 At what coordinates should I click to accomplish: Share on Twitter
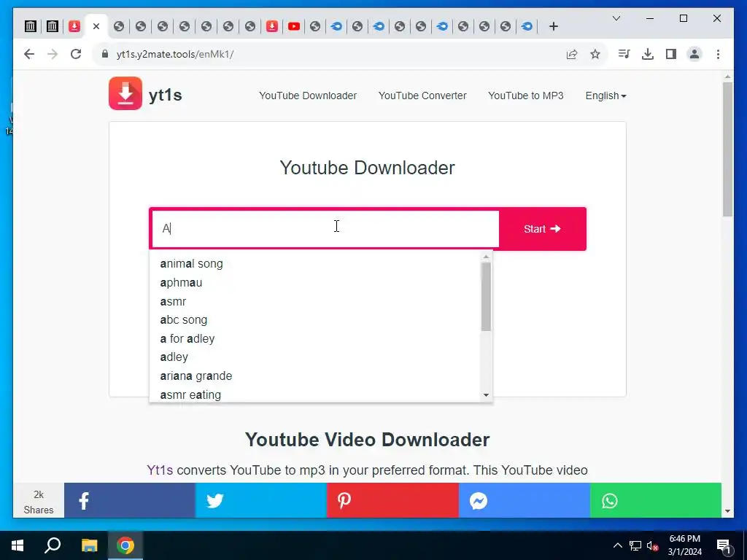click(x=260, y=500)
